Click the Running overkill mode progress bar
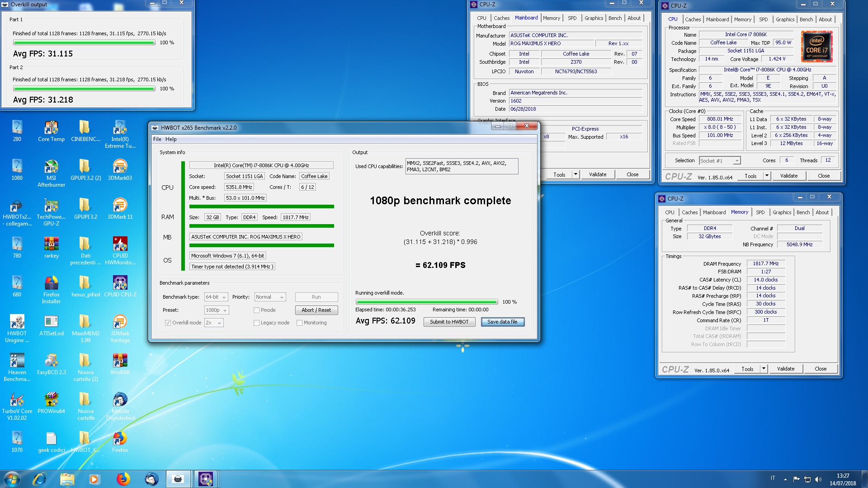The width and height of the screenshot is (868, 488). (426, 302)
